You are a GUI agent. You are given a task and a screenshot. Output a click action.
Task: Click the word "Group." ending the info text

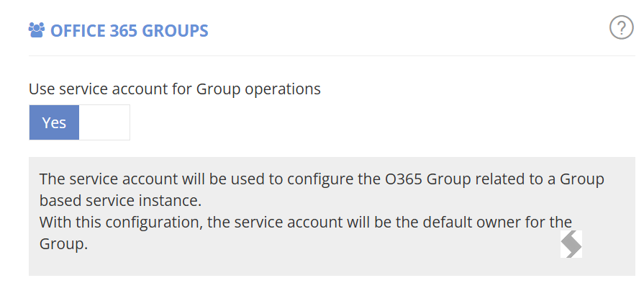[63, 244]
